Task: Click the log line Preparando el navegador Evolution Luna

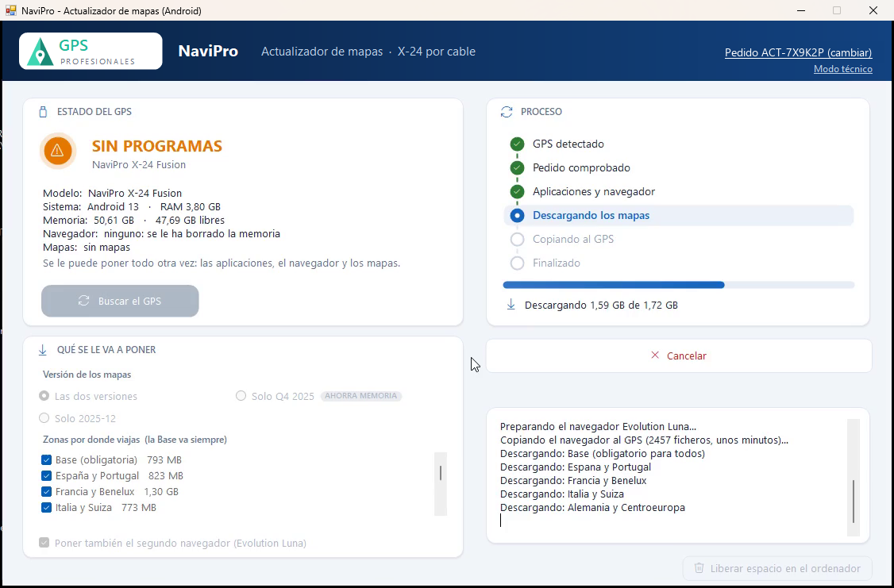Action: pos(598,427)
